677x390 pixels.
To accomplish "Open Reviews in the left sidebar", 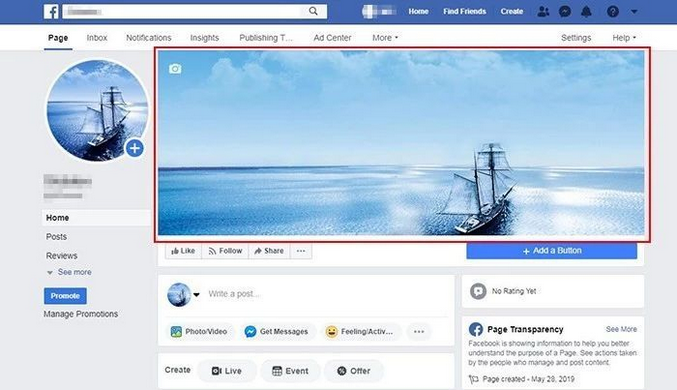I will [x=62, y=256].
